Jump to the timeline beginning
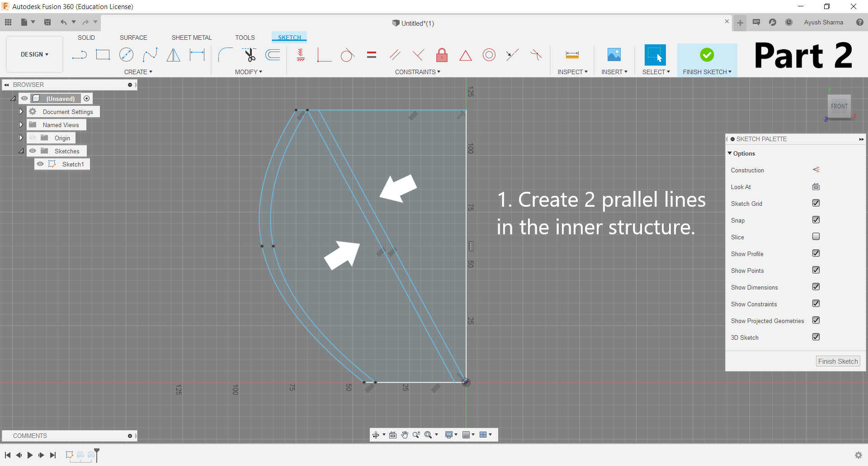This screenshot has height=466, width=868. point(8,455)
